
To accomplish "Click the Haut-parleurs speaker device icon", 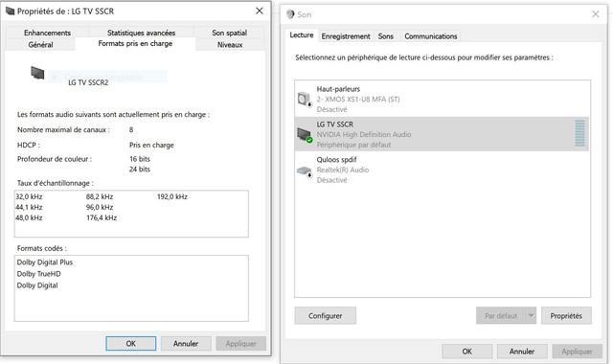I will tap(305, 100).
